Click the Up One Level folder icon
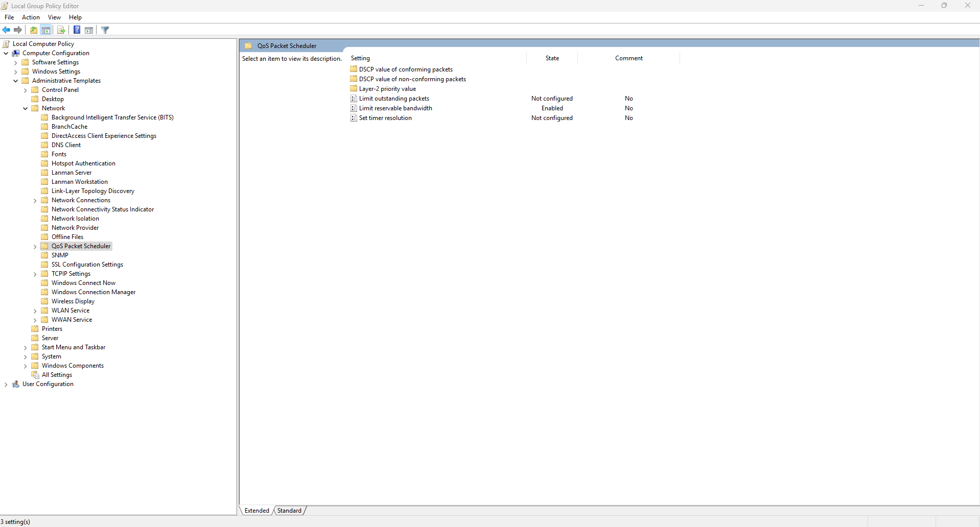Image resolution: width=980 pixels, height=527 pixels. coord(34,30)
